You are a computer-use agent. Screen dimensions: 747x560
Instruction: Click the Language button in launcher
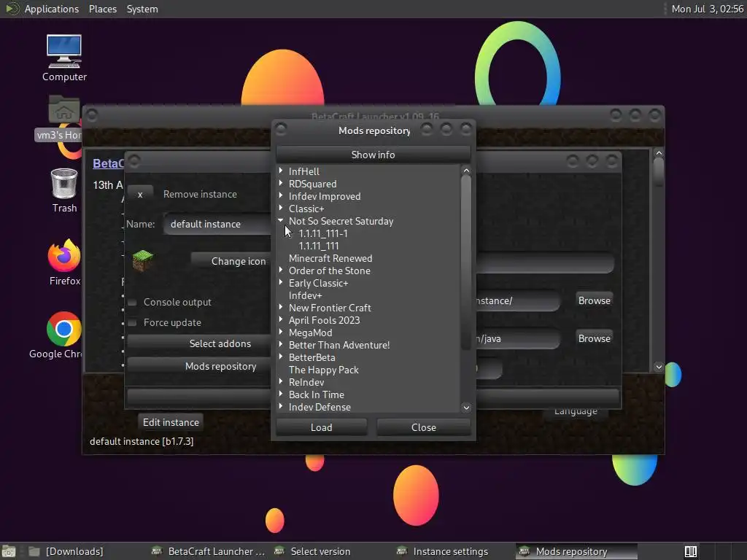(x=576, y=413)
